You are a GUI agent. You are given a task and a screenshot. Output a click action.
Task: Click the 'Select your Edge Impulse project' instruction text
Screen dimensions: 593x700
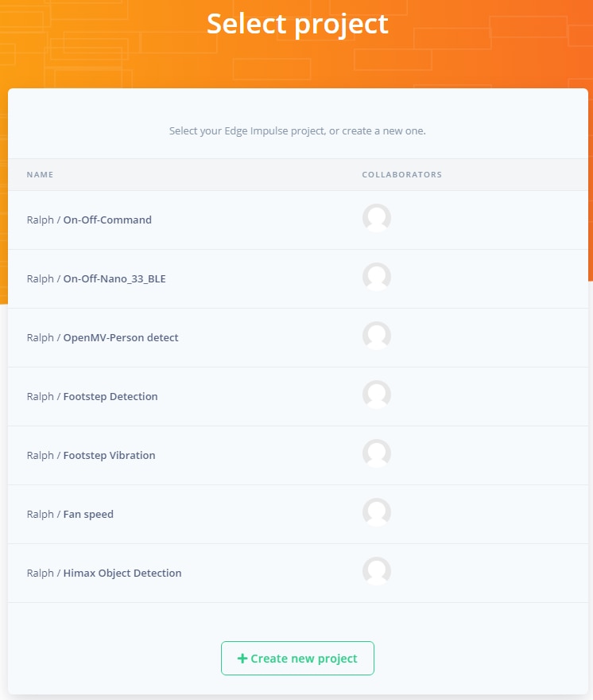point(297,131)
